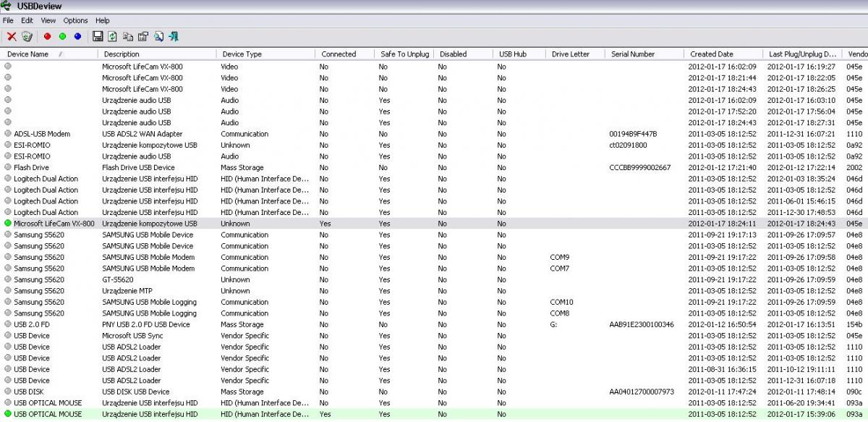This screenshot has width=868, height=422.
Task: Click serial number AAB91E2300100346
Action: coord(642,324)
